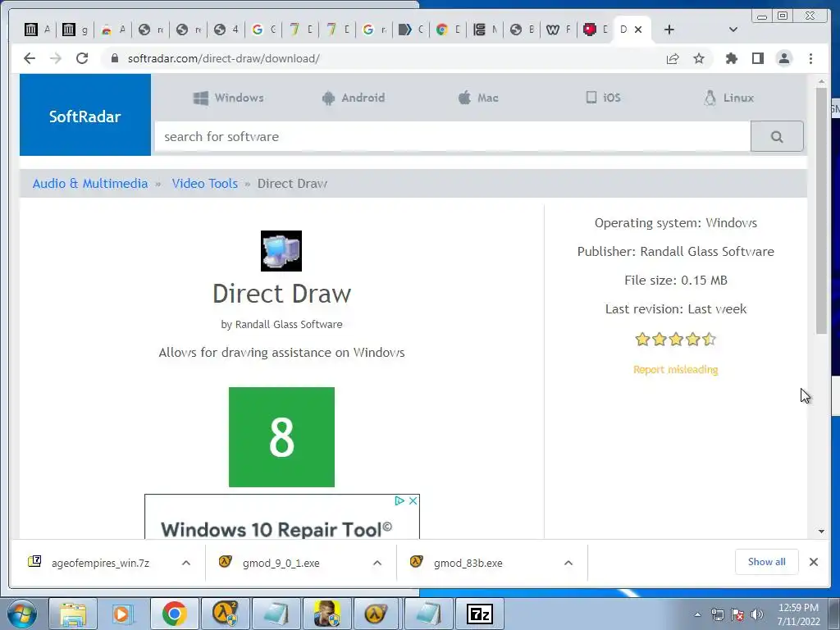The width and height of the screenshot is (840, 630).
Task: Open the Windows Start menu
Action: pyautogui.click(x=21, y=614)
